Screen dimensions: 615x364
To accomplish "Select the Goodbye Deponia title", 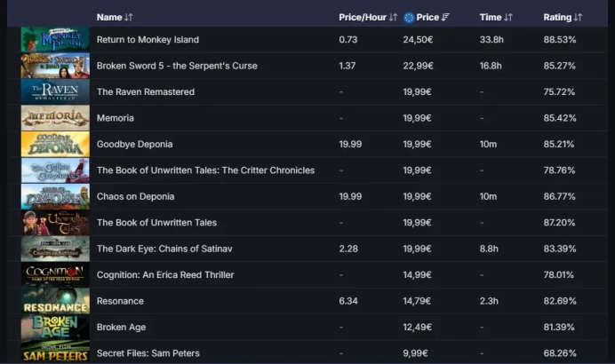I will pos(134,144).
